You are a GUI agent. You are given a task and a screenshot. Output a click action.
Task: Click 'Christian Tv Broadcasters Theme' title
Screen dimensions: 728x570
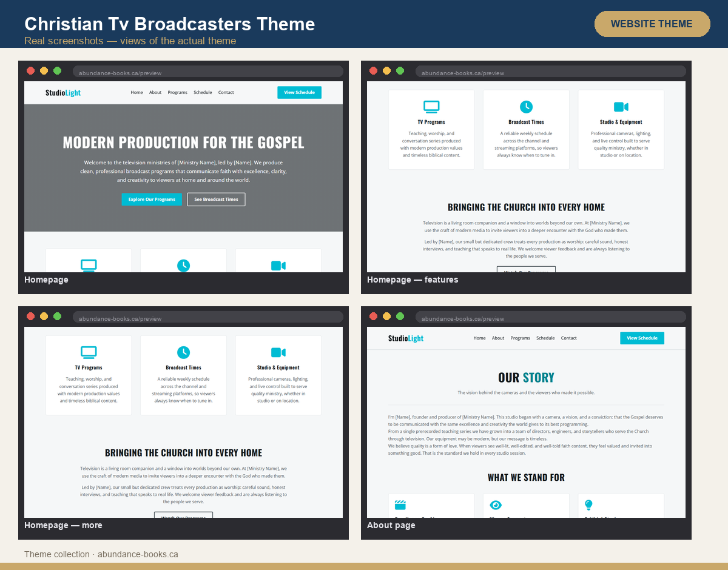(170, 24)
